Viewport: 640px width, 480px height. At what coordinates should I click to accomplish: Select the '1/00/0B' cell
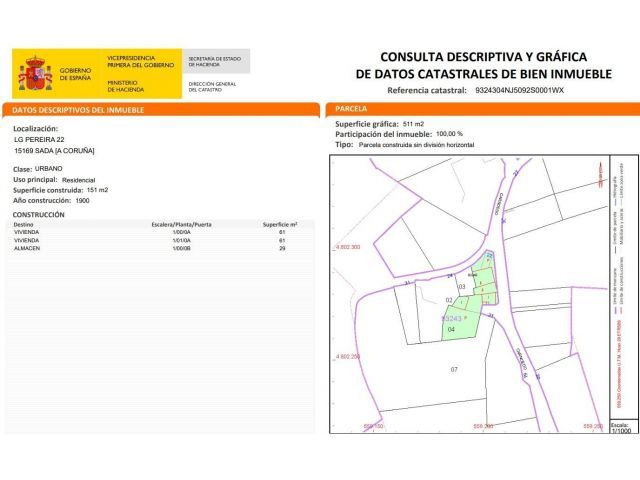[182, 248]
